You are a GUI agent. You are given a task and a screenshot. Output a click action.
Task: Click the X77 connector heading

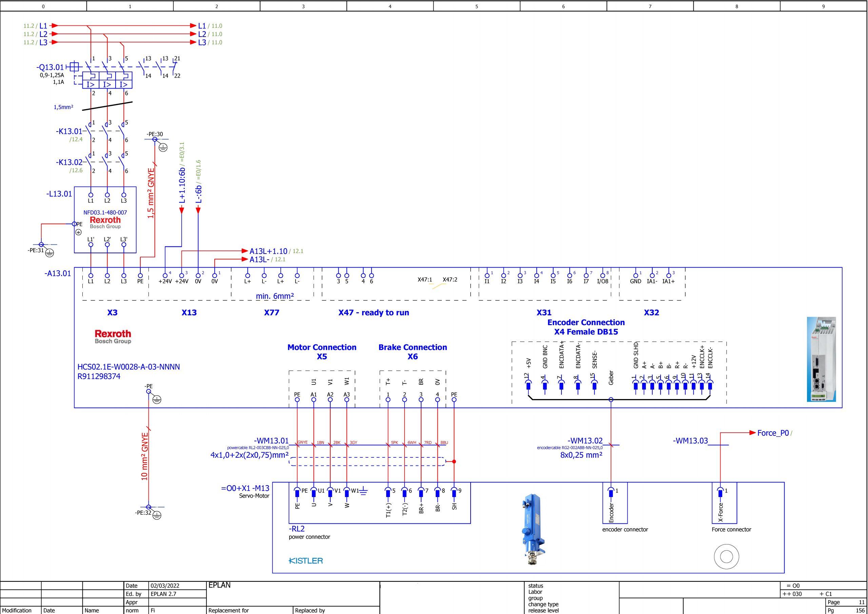click(x=272, y=313)
